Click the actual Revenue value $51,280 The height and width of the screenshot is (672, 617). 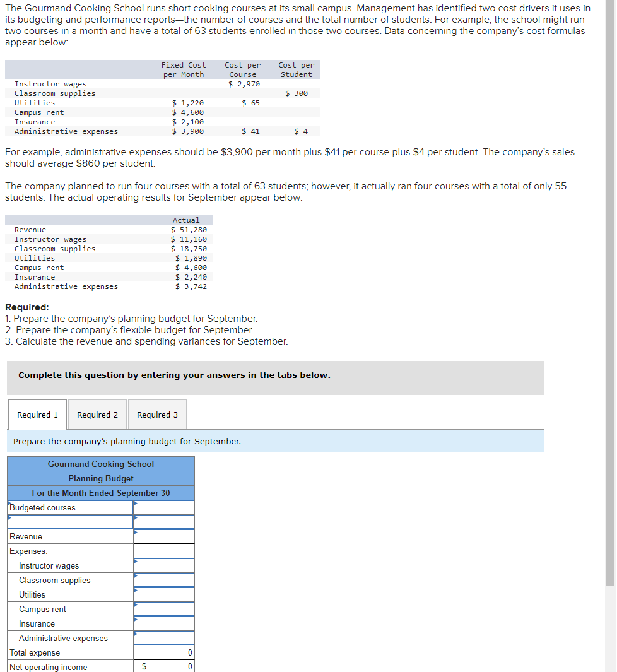click(189, 230)
